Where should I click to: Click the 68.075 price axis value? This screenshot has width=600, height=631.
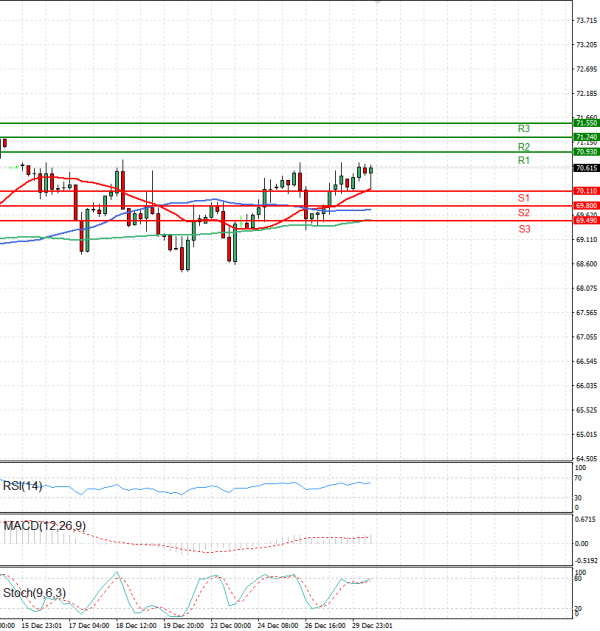[x=586, y=289]
